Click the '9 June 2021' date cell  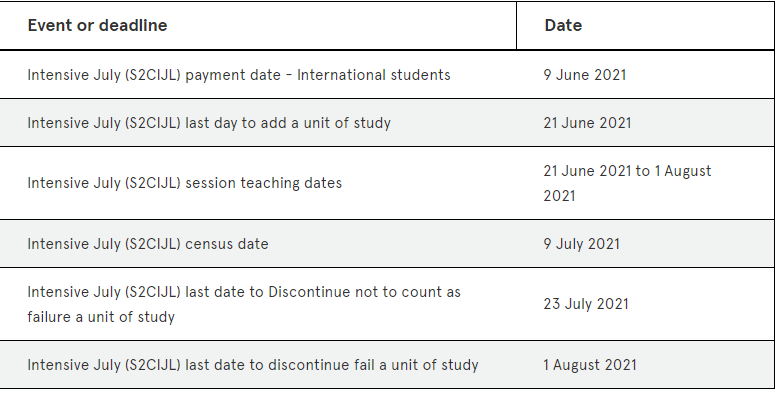[x=585, y=75]
